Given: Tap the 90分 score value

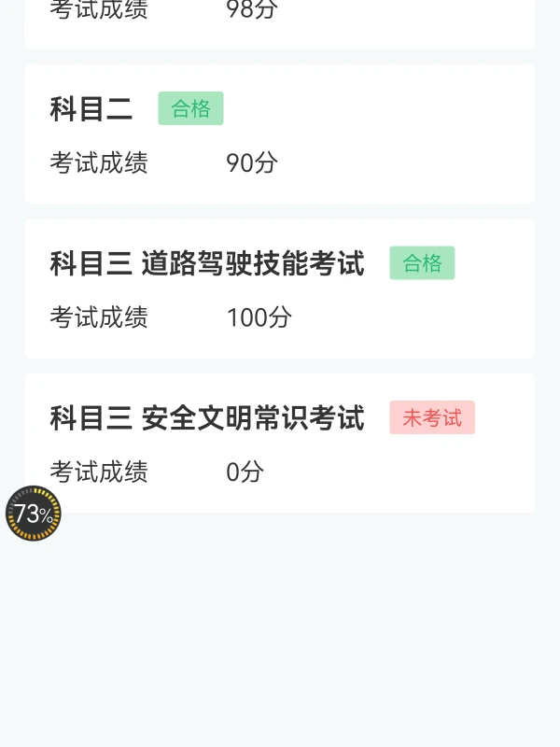Looking at the screenshot, I should tap(252, 162).
